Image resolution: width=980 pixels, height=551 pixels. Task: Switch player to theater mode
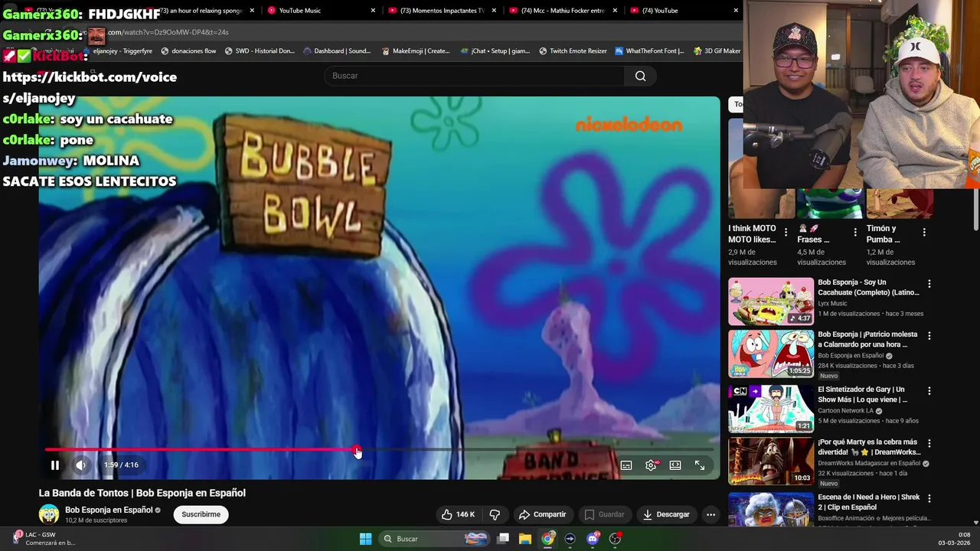[675, 465]
